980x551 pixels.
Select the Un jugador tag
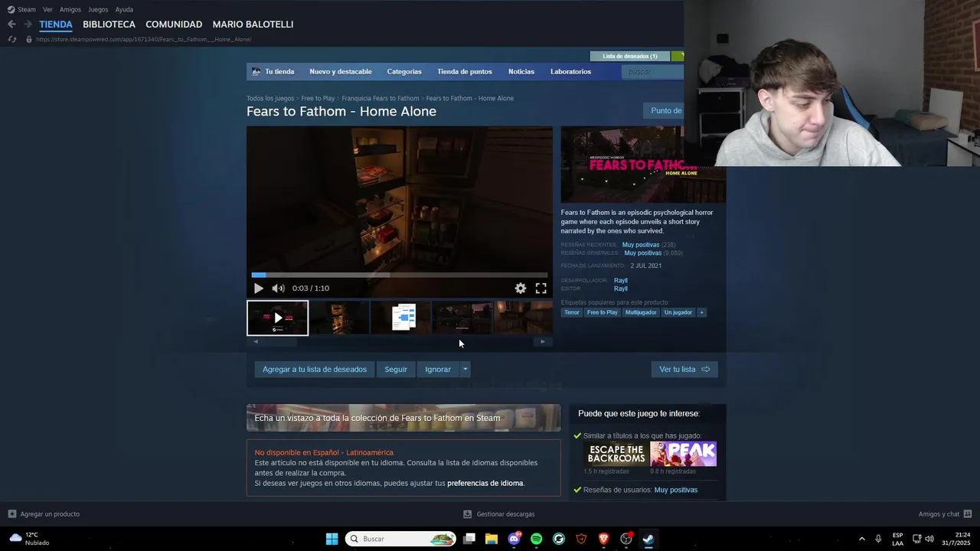678,312
